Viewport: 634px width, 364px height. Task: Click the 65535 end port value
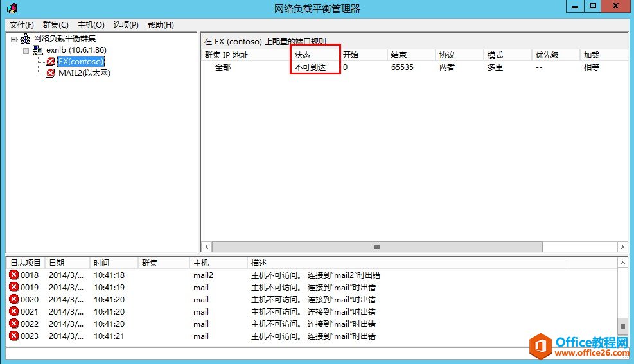coord(402,67)
